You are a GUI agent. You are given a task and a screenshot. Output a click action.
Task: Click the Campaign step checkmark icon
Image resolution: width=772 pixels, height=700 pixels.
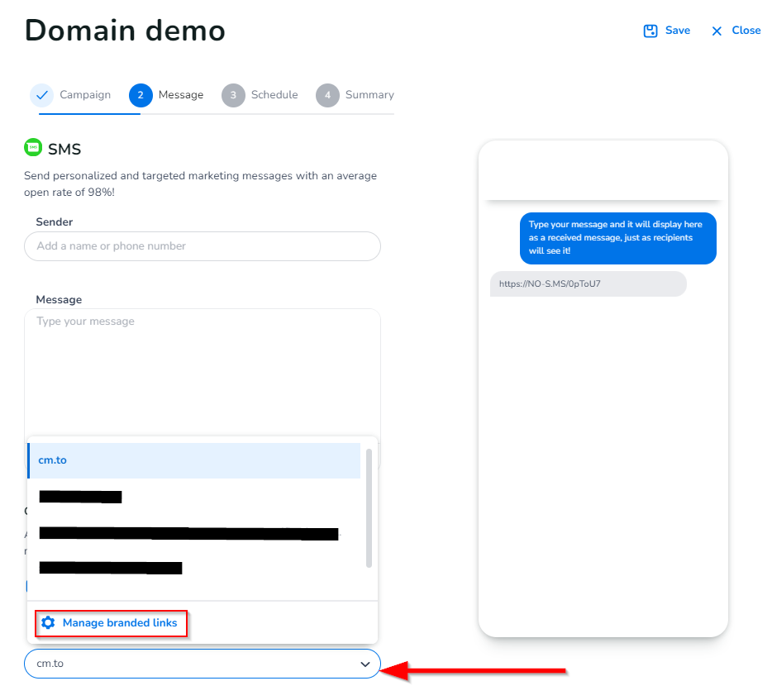(x=41, y=95)
